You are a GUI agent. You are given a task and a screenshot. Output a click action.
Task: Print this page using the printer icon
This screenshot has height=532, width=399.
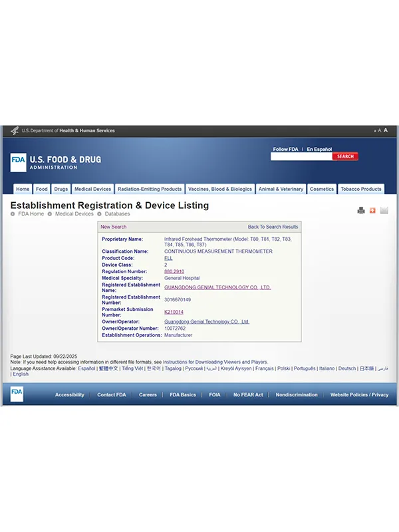(361, 210)
